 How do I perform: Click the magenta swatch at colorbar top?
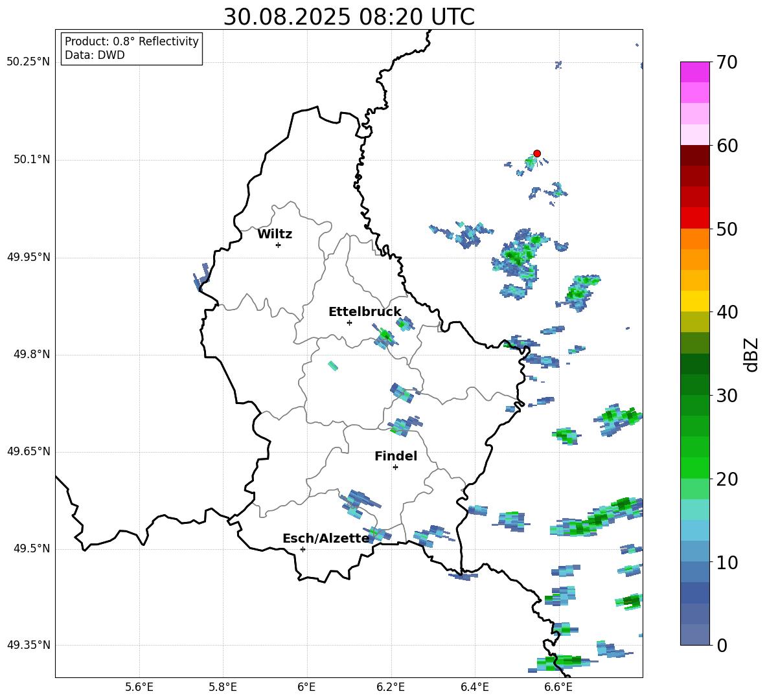click(x=695, y=72)
